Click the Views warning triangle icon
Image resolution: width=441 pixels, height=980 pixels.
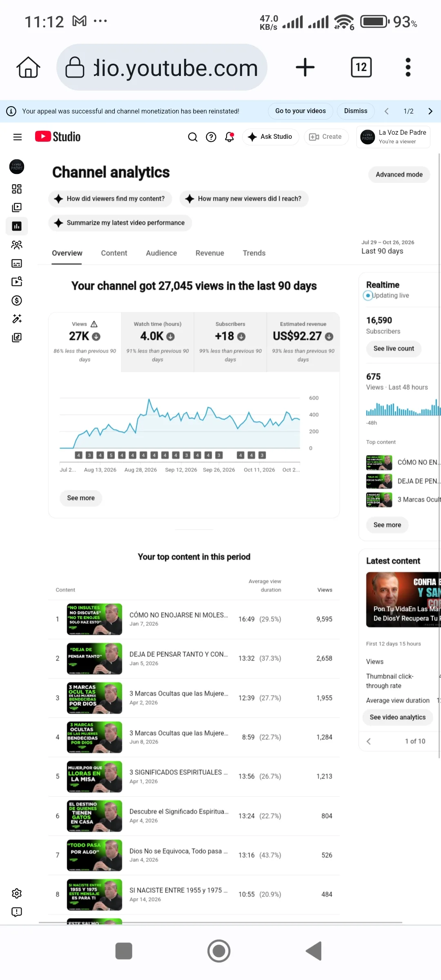coord(94,324)
